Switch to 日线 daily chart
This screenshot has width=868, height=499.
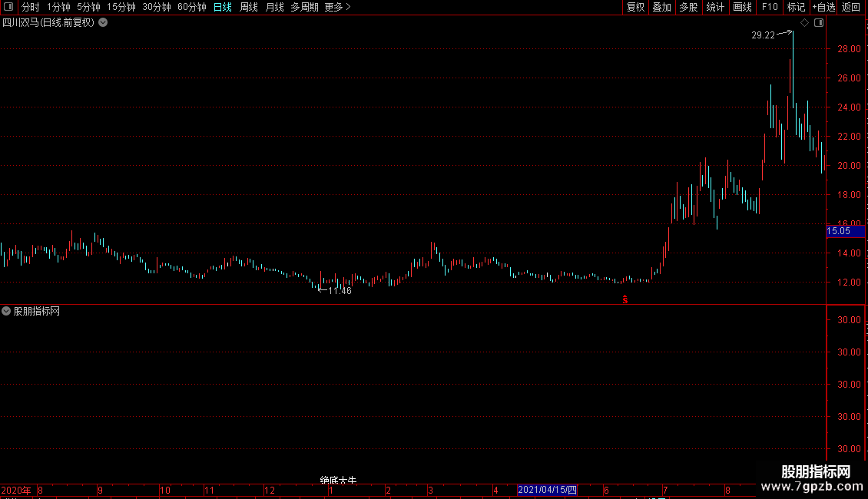click(x=223, y=7)
